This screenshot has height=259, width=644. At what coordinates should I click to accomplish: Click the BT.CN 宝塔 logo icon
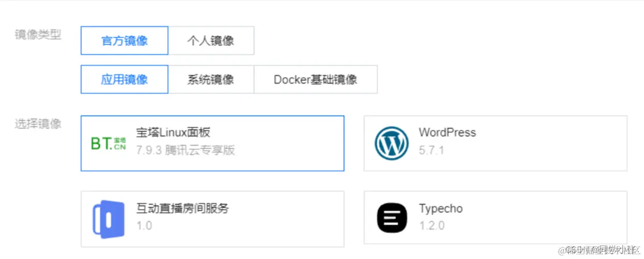pos(108,143)
